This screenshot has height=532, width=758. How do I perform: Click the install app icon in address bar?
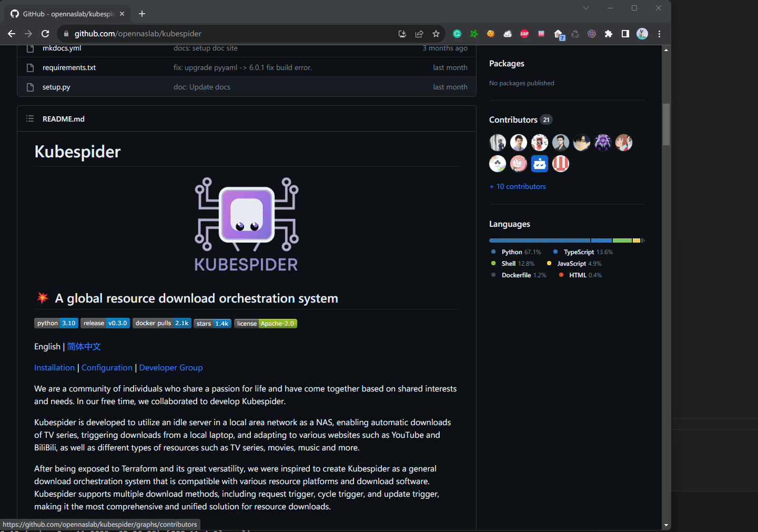[402, 34]
